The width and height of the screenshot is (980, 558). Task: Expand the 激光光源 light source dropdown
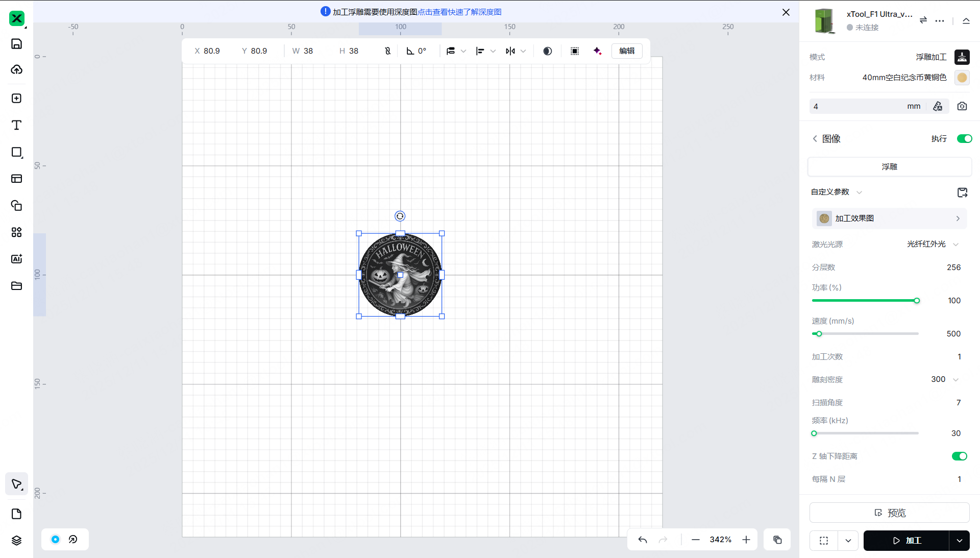coord(955,245)
